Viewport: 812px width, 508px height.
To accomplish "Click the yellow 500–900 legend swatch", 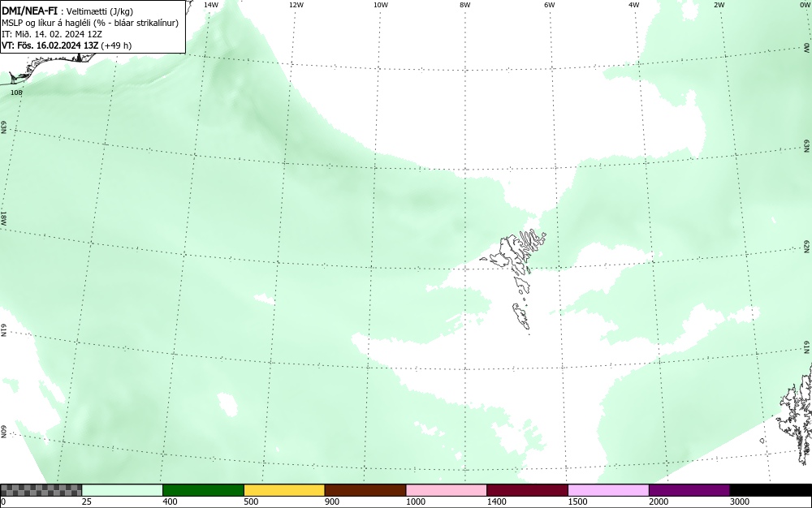I will (284, 490).
